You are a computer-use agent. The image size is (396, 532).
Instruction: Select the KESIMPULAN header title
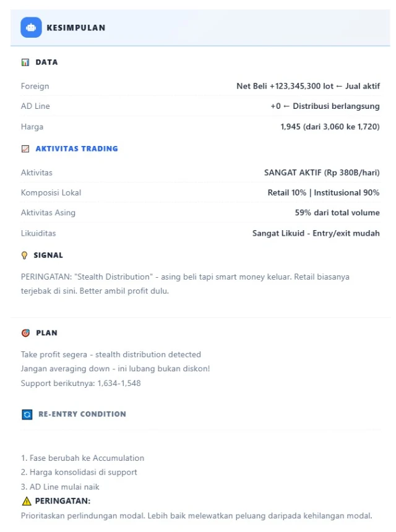coord(75,28)
